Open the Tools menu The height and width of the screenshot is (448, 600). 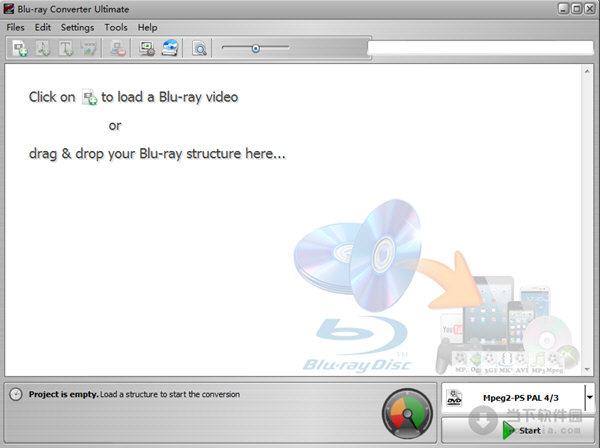pyautogui.click(x=116, y=28)
